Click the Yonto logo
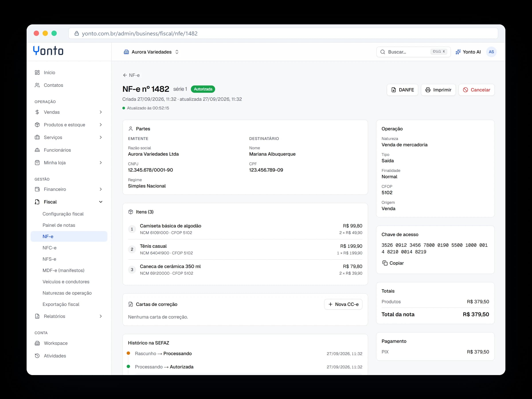 [x=48, y=51]
